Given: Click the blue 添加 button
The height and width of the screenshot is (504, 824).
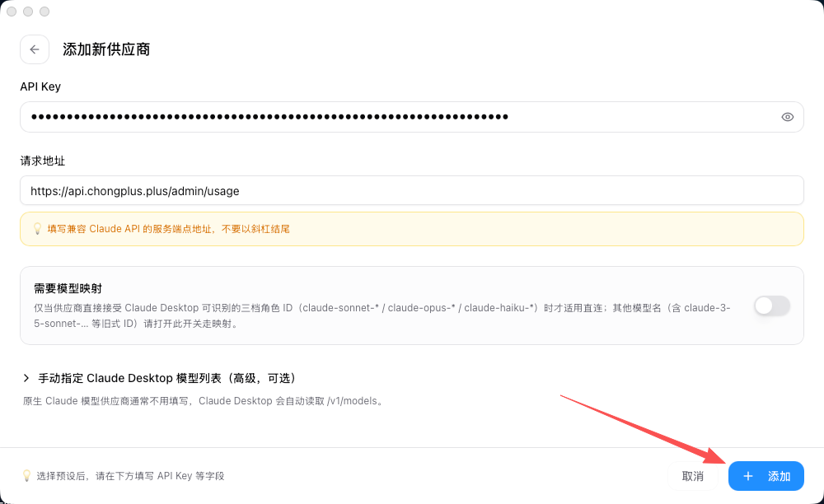Looking at the screenshot, I should [765, 476].
